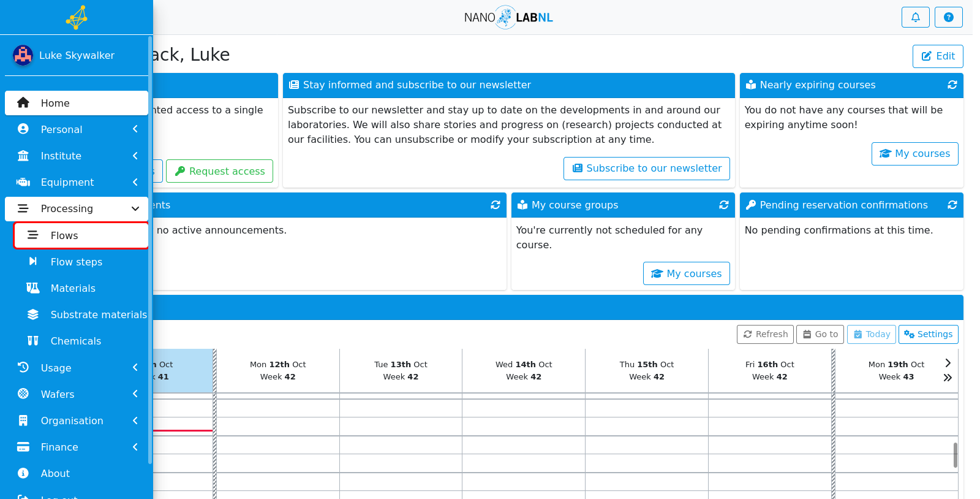Open the Flows menu item
This screenshot has height=499, width=980.
point(81,235)
